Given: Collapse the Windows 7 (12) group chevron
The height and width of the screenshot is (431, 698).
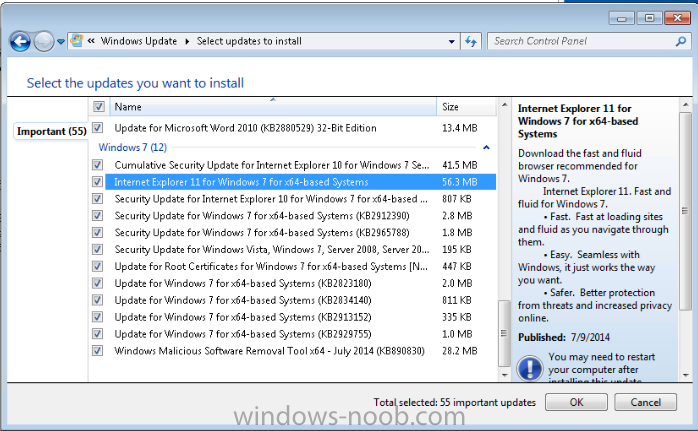Looking at the screenshot, I should [486, 147].
